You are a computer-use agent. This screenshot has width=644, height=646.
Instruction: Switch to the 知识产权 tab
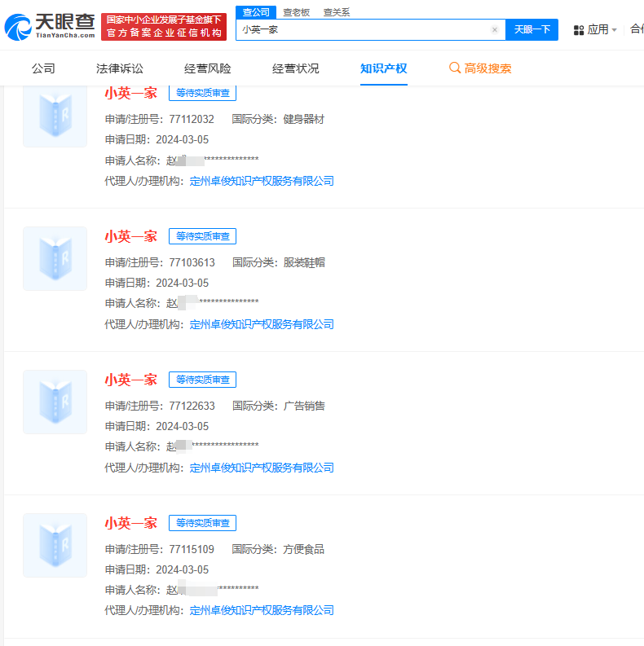click(383, 68)
